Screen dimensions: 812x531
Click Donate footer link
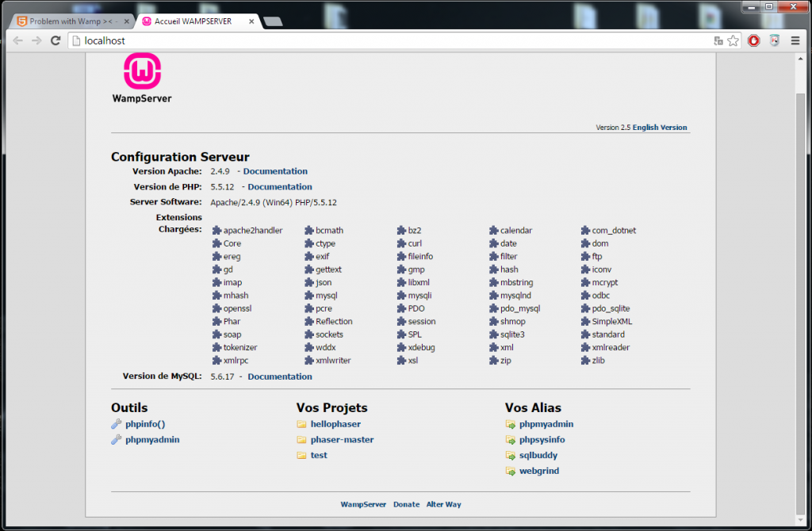(x=406, y=504)
